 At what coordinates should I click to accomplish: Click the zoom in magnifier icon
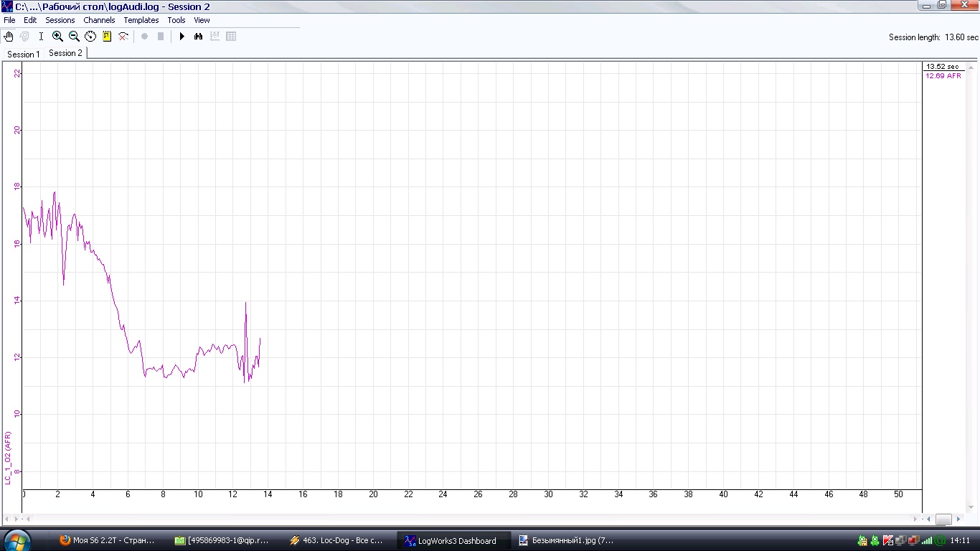(x=57, y=37)
